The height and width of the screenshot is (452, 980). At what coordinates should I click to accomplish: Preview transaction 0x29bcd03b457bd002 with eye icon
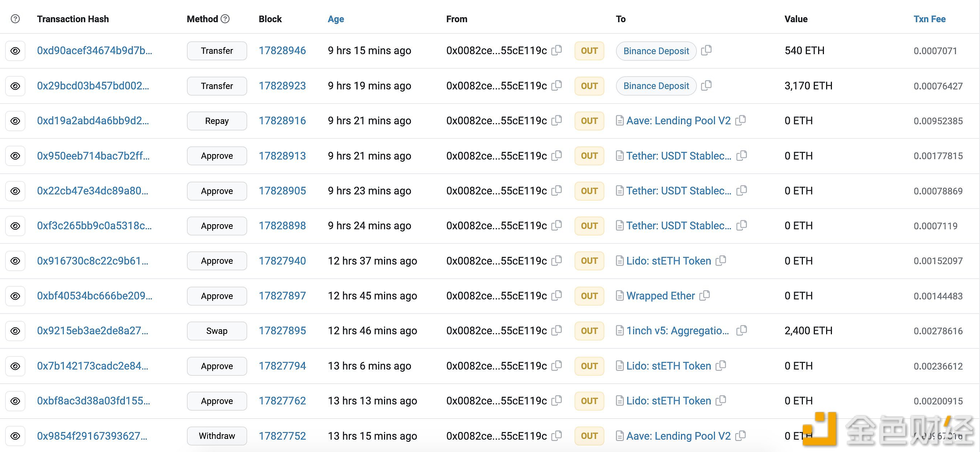click(15, 86)
